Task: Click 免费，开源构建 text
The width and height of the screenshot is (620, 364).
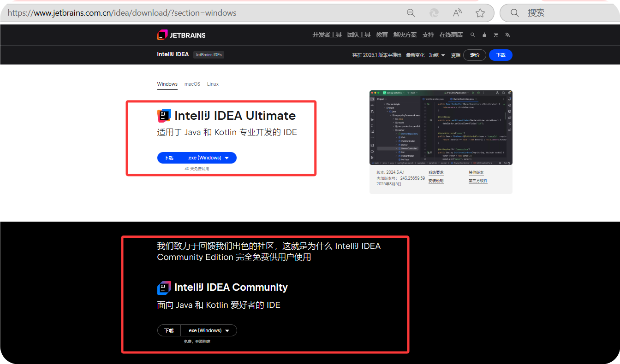Action: [x=197, y=342]
